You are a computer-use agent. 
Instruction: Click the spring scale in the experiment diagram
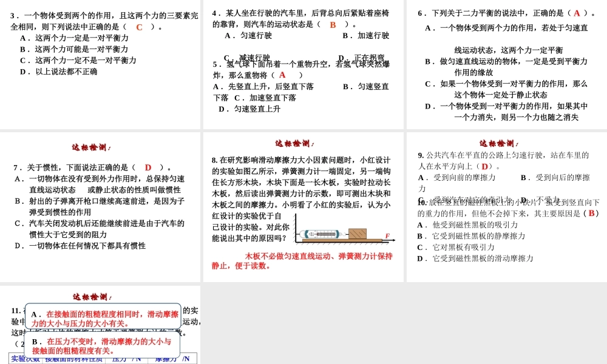pyautogui.click(x=321, y=234)
